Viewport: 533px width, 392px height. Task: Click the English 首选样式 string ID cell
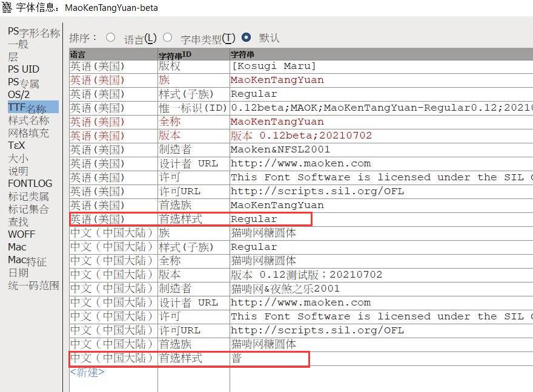194,219
